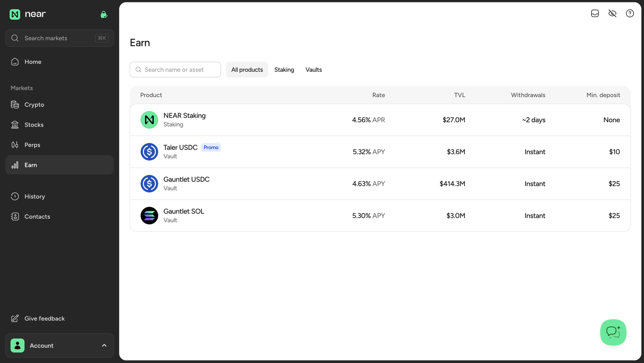
Task: Click the 4.56% APR rate value
Action: click(368, 120)
